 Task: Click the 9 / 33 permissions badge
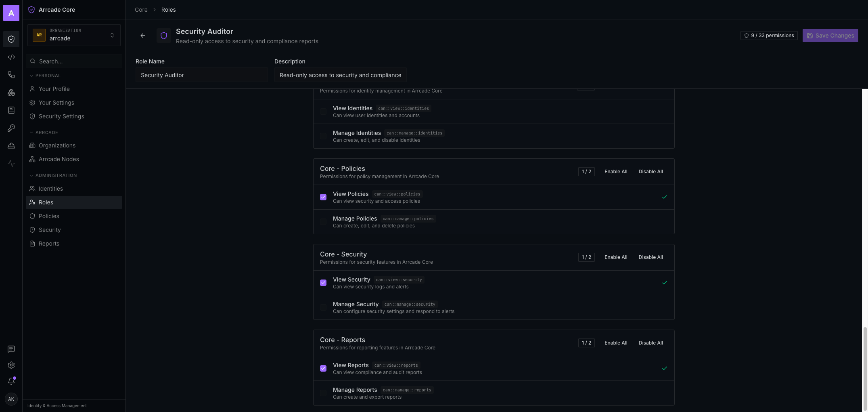tap(769, 36)
